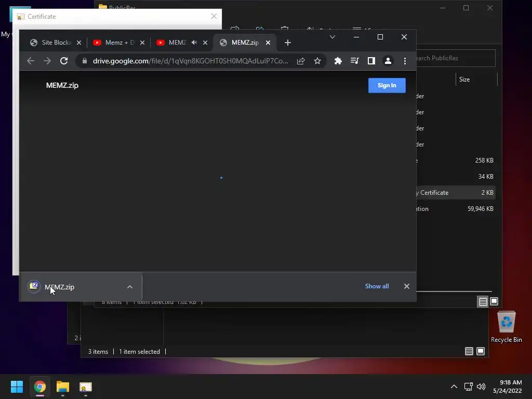Close the Memz + D tab
The image size is (532, 399).
point(142,43)
